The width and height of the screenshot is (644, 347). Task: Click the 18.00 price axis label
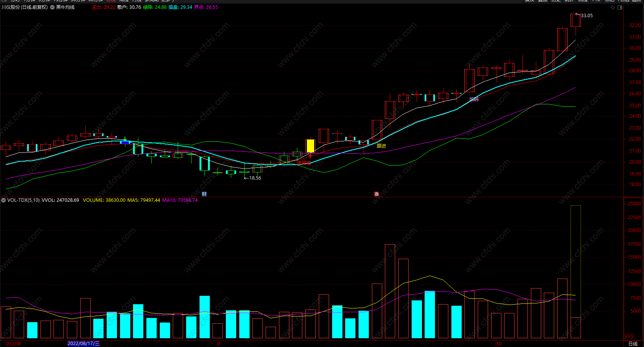(635, 185)
